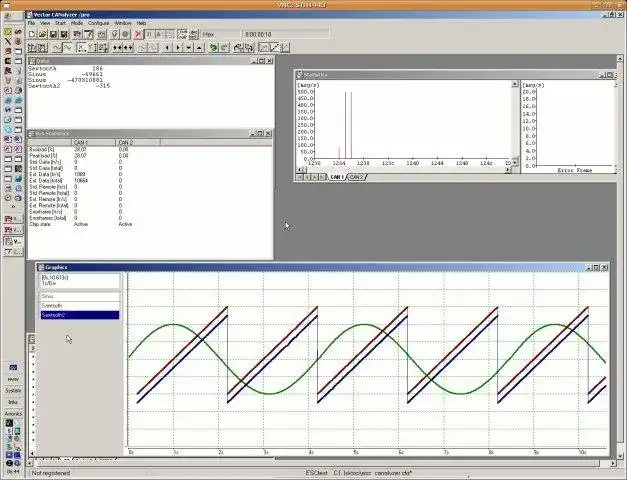
Task: Select the red Sawtooth signal in legend
Action: (x=80, y=306)
